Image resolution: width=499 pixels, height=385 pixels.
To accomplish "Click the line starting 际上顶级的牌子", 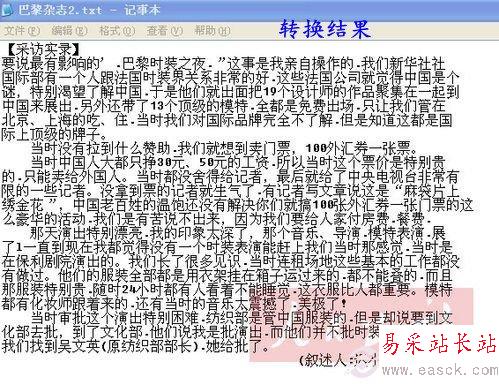I will [55, 134].
